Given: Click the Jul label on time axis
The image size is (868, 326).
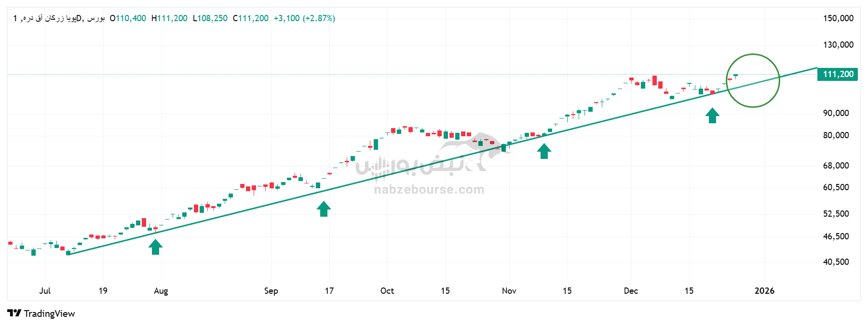Looking at the screenshot, I should (x=45, y=291).
